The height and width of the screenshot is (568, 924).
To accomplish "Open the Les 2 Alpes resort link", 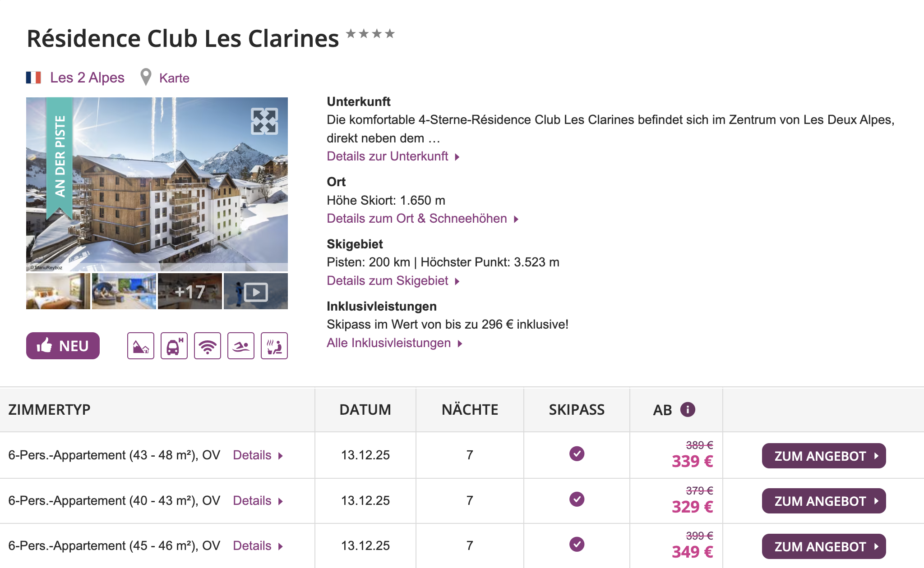I will coord(87,78).
